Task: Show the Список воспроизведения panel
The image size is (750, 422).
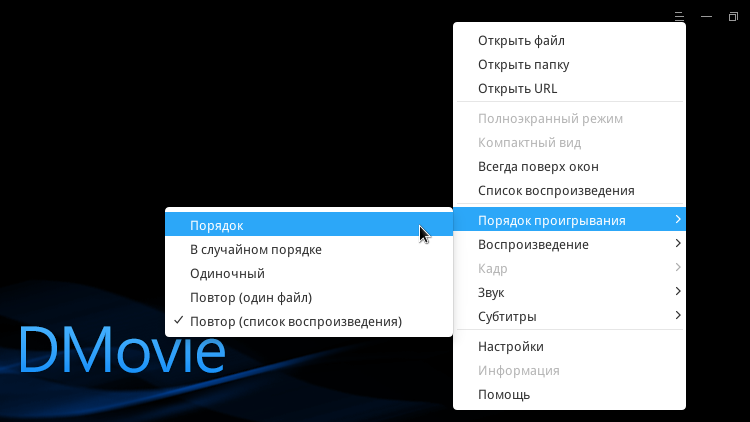Action: [569, 190]
